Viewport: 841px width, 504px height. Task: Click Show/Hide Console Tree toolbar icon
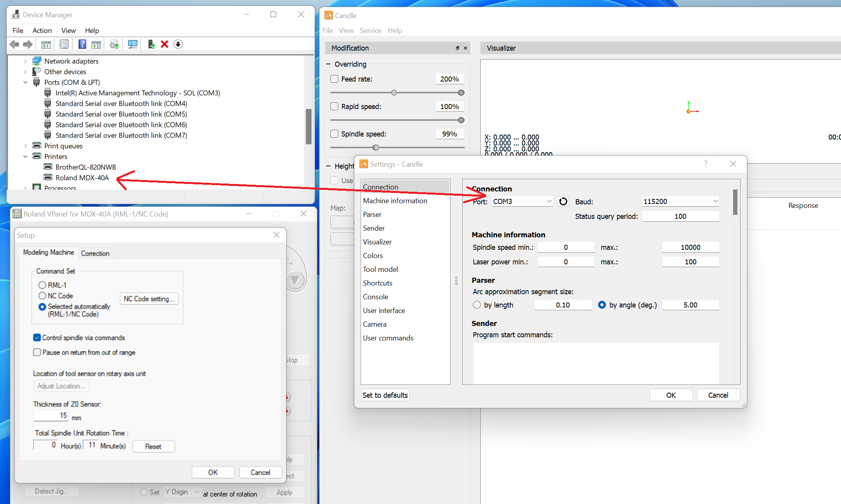pos(46,44)
